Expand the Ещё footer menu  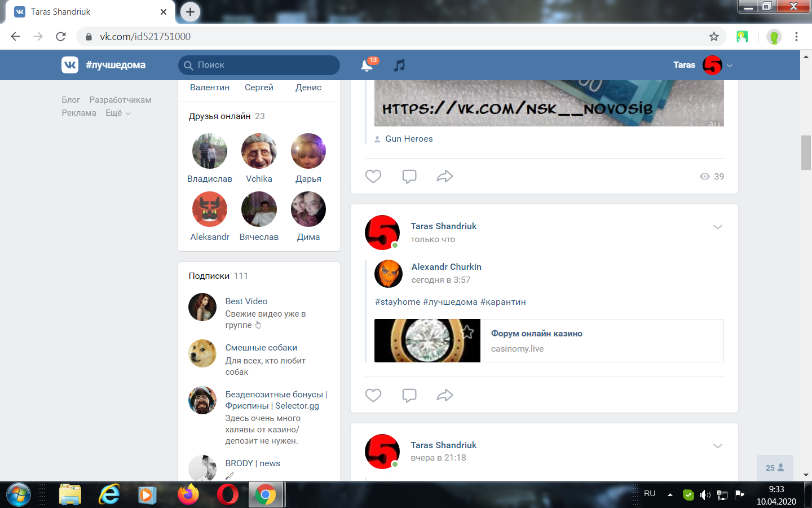click(x=118, y=113)
